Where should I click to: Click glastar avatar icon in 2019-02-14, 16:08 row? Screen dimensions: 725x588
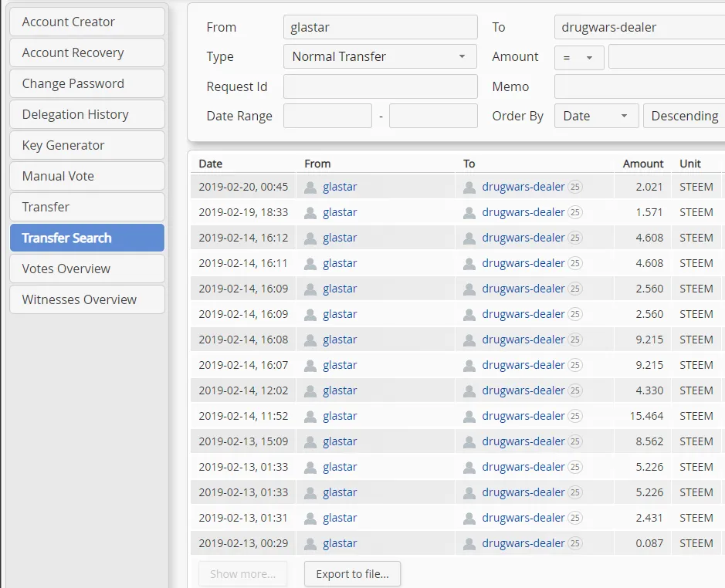coord(310,340)
